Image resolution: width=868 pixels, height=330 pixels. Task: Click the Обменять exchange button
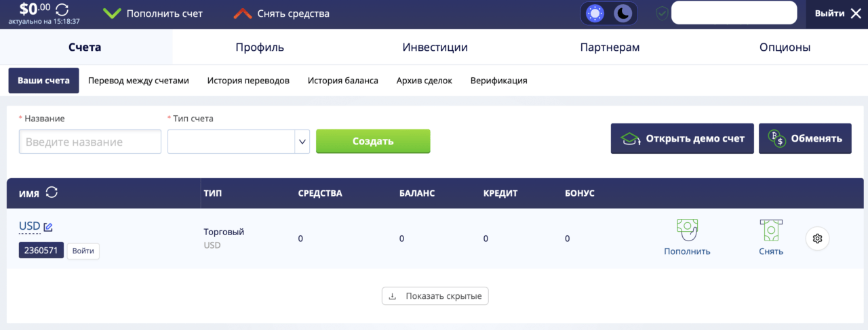[805, 138]
